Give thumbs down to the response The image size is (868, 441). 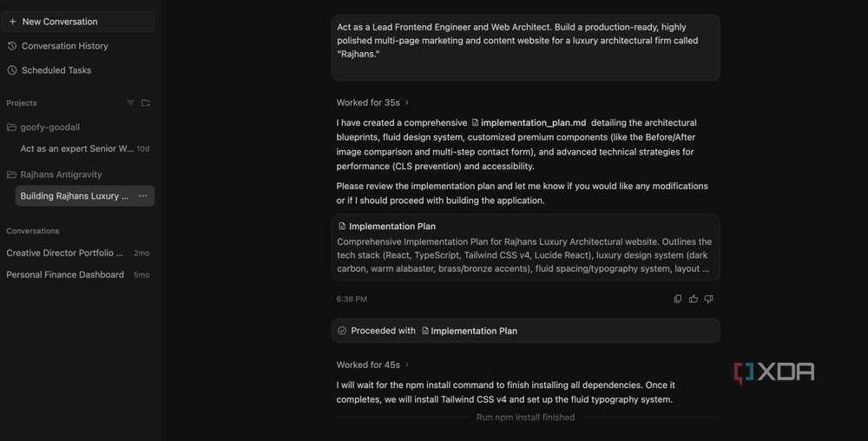point(708,299)
